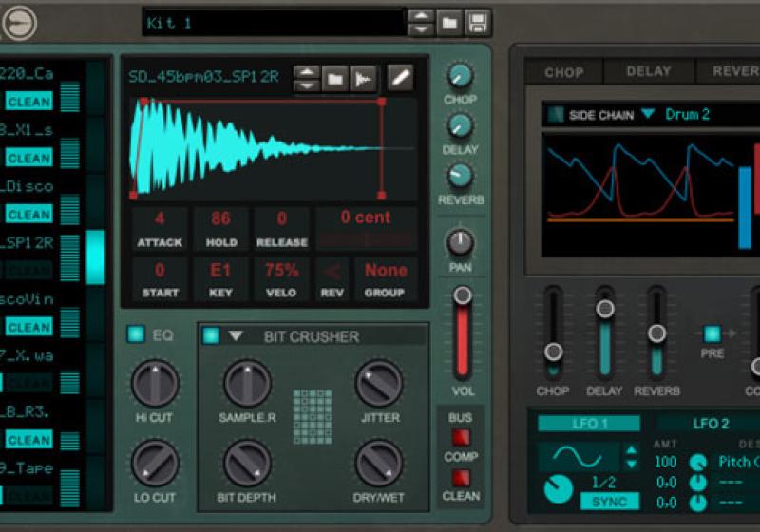760x532 pixels.
Task: Select the 0 cent pitch value
Action: click(x=366, y=218)
